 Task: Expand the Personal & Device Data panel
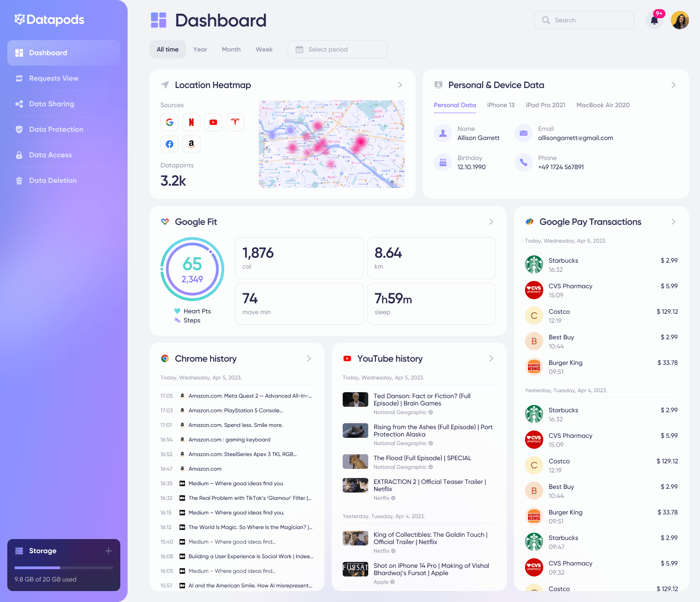click(x=673, y=85)
